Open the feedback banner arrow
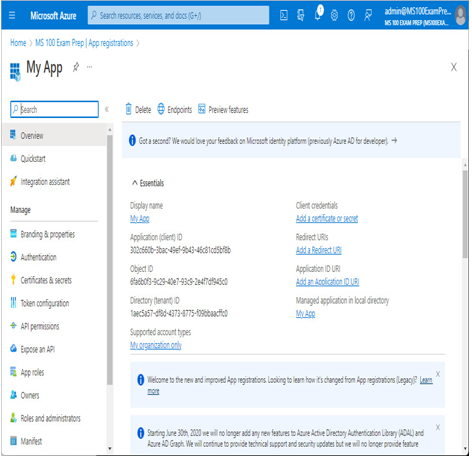This screenshot has height=457, width=472. point(394,141)
